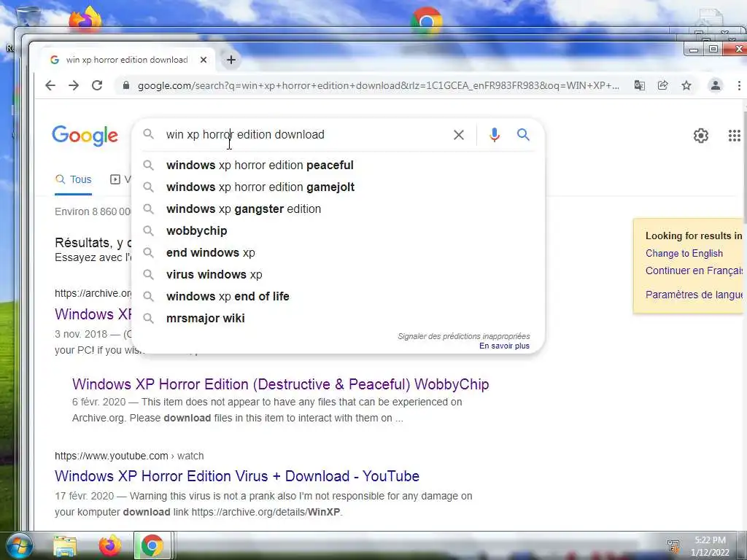Reload the Google search page
747x560 pixels.
point(97,86)
